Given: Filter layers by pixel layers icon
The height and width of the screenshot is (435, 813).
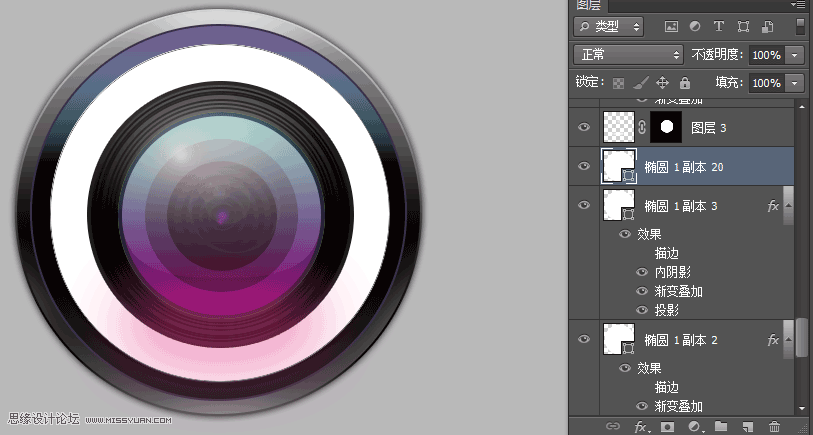Looking at the screenshot, I should [671, 26].
